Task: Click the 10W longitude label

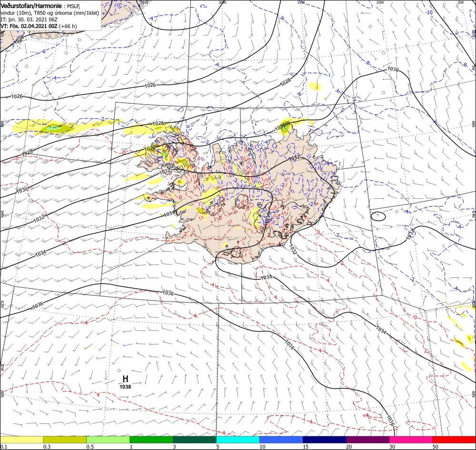Action: (x=380, y=2)
